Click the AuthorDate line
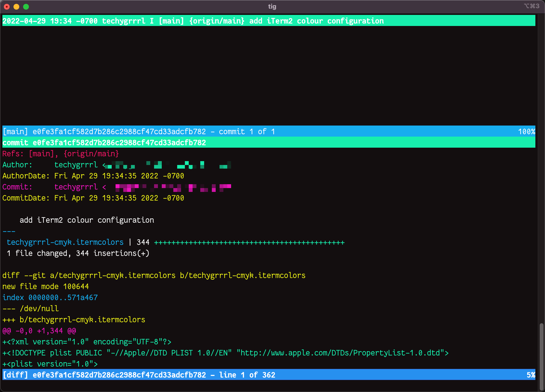The width and height of the screenshot is (545, 392). pyautogui.click(x=93, y=176)
